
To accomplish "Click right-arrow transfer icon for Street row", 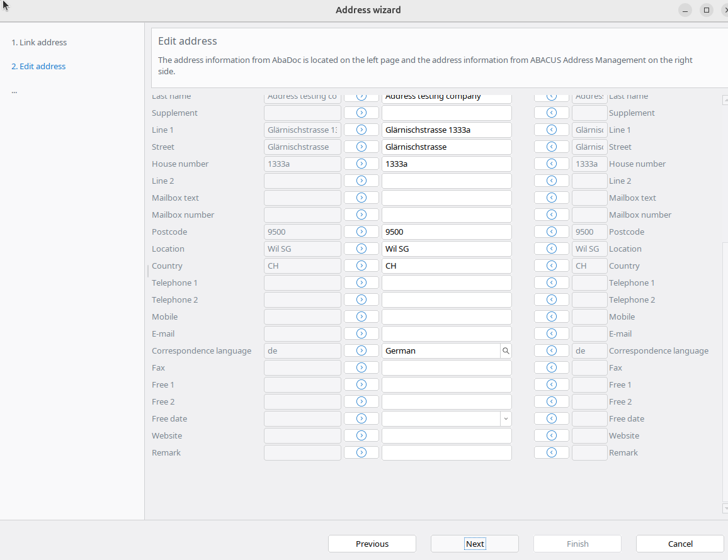I will pos(361,147).
